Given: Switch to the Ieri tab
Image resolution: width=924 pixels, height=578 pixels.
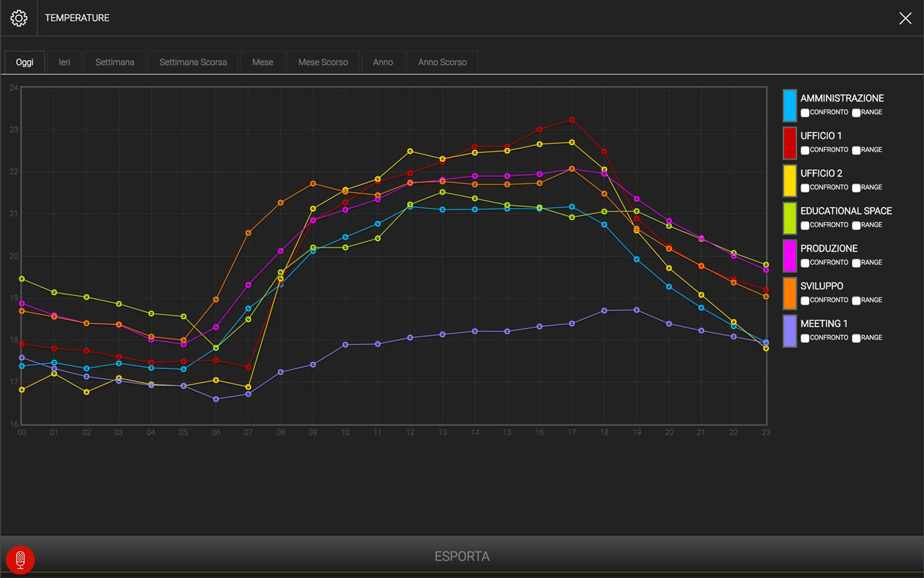Looking at the screenshot, I should [x=64, y=62].
